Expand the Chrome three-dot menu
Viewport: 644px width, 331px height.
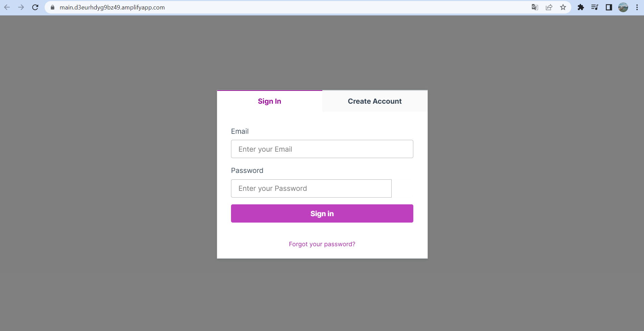(637, 7)
